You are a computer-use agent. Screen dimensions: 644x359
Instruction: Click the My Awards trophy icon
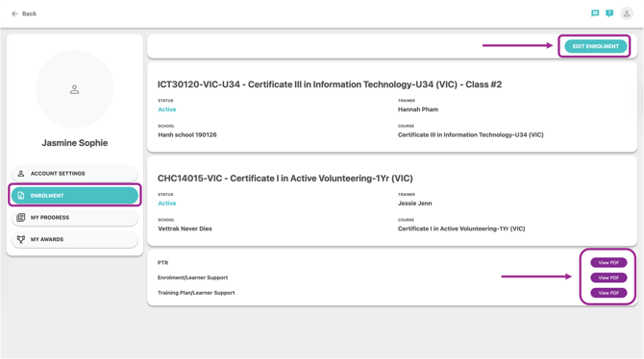21,239
